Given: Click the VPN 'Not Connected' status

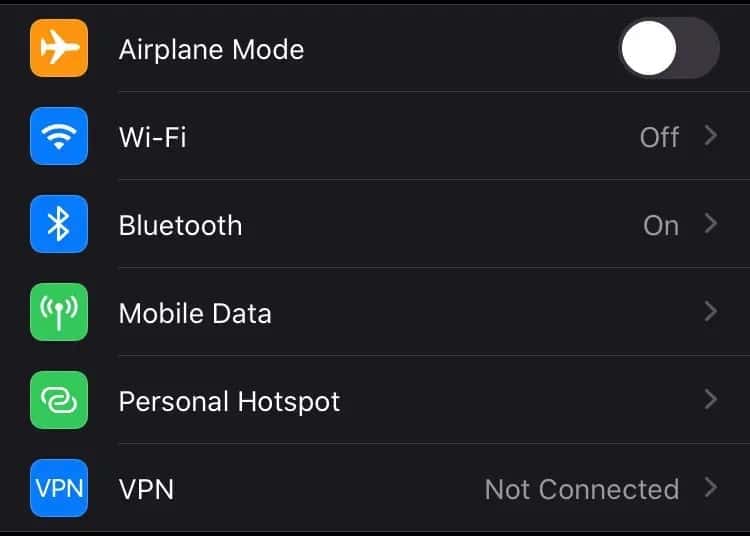Looking at the screenshot, I should (582, 489).
